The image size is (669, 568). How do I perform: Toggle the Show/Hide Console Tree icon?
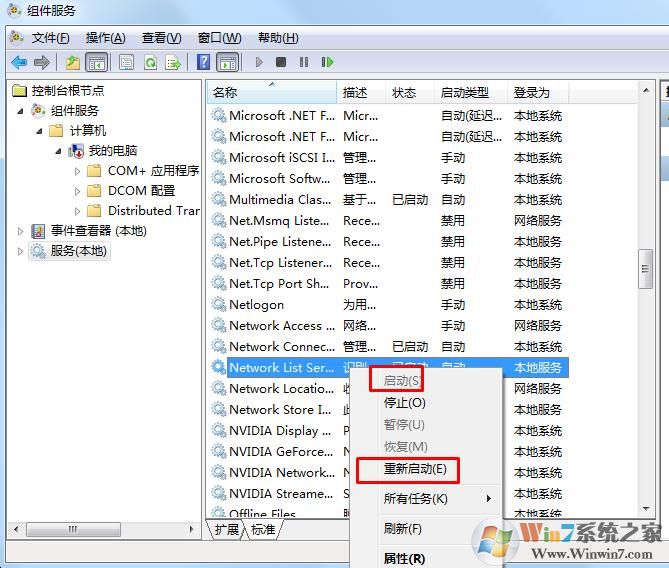point(96,63)
